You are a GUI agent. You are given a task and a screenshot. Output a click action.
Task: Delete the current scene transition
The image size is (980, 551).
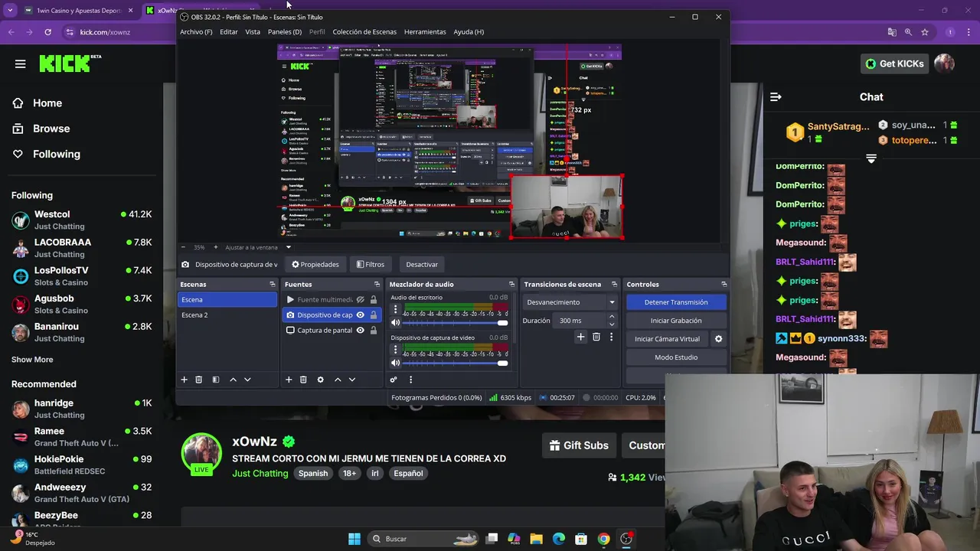coord(596,337)
